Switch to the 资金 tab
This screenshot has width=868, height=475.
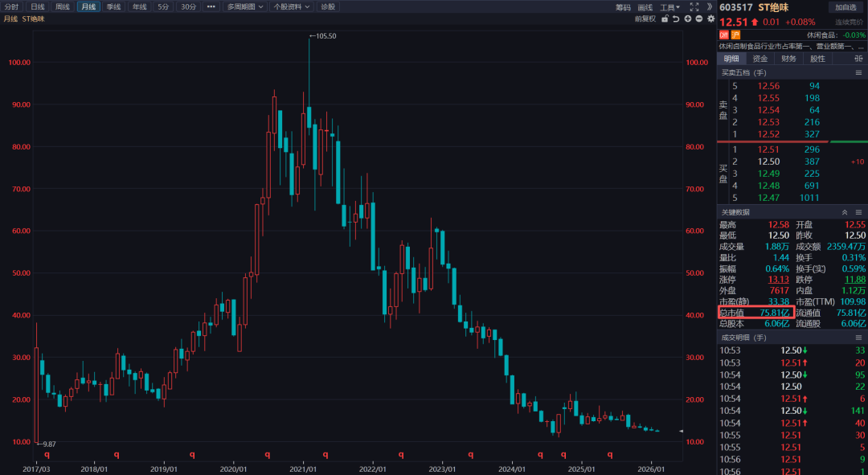pyautogui.click(x=759, y=59)
